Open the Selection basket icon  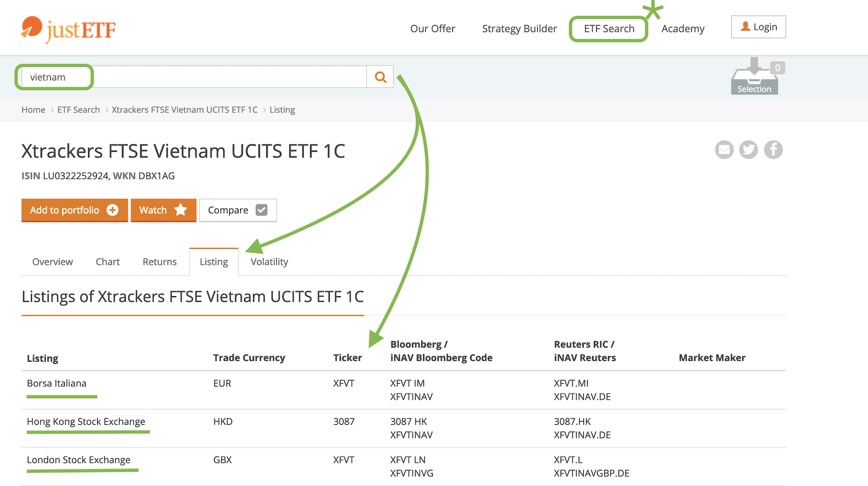click(x=754, y=78)
